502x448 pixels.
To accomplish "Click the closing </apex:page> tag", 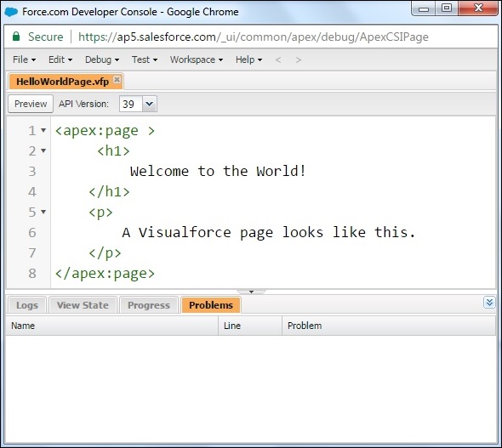I will 105,274.
